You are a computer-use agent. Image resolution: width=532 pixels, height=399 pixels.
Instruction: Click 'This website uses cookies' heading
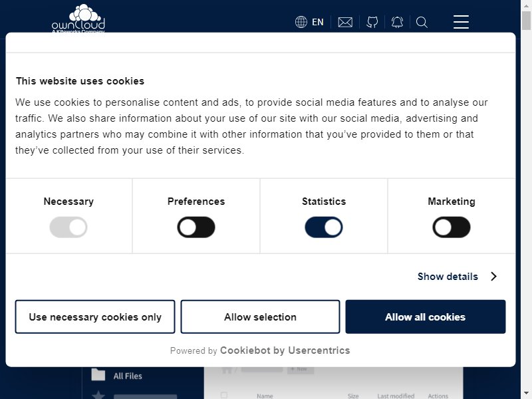pos(80,81)
